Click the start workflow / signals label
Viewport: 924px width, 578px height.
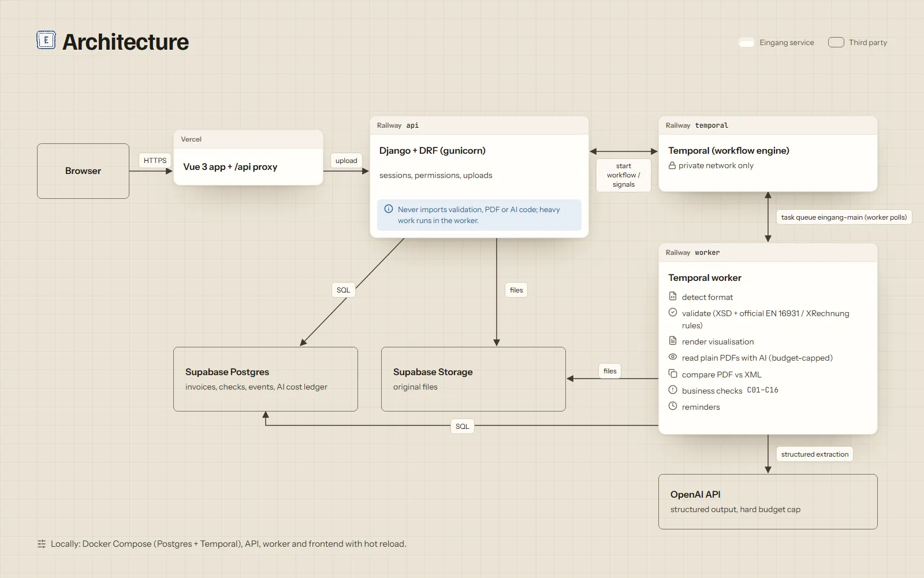coord(624,175)
